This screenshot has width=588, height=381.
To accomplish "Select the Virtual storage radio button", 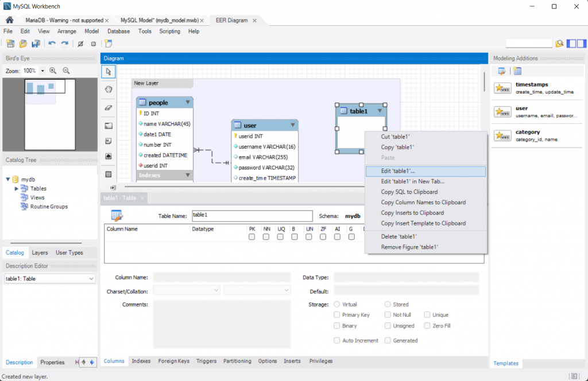I will 336,304.
